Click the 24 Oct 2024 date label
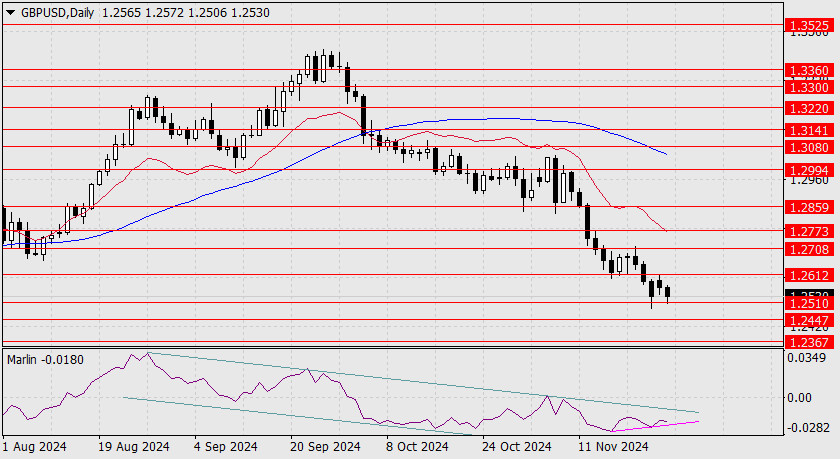 pos(516,447)
